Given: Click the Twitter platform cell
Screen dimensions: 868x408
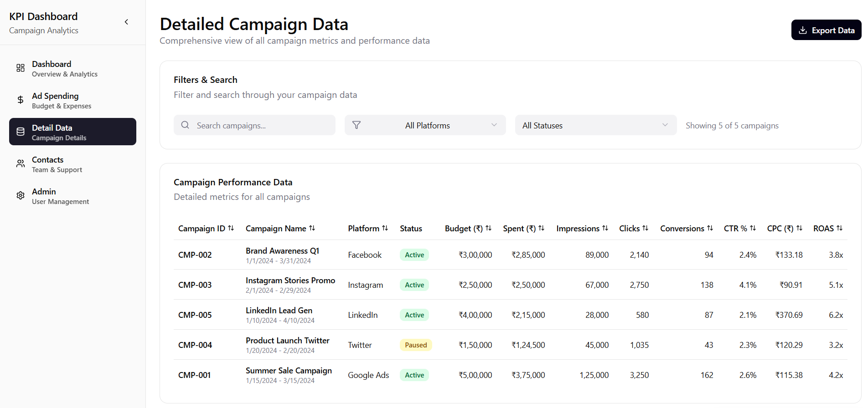Looking at the screenshot, I should [360, 345].
